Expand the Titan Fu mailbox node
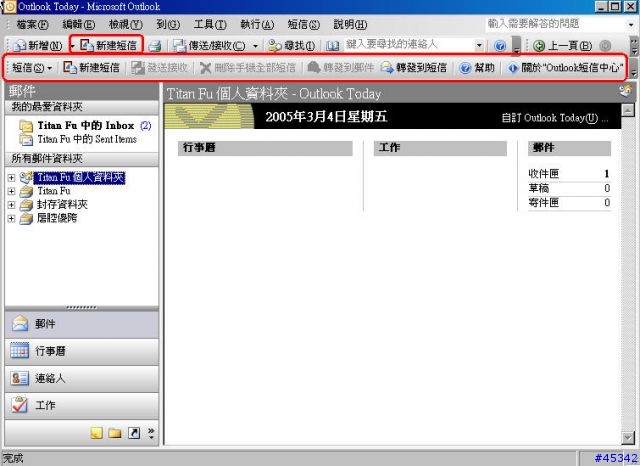640x466 pixels. 11,191
